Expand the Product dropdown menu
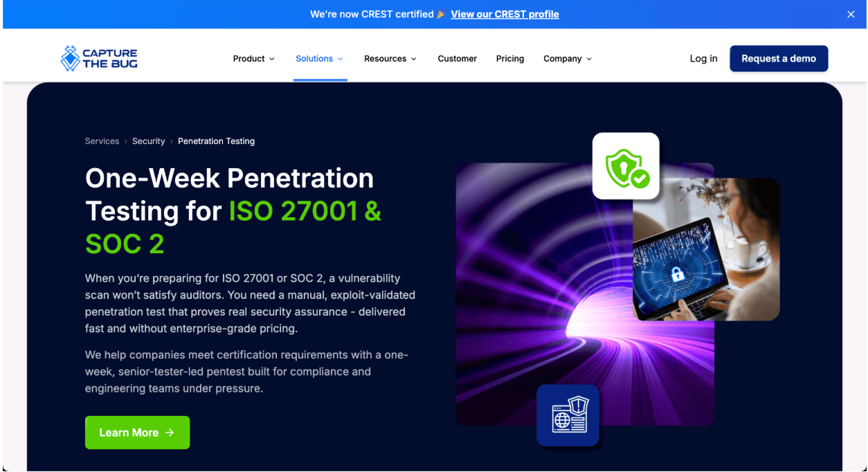The image size is (868, 472). point(254,59)
